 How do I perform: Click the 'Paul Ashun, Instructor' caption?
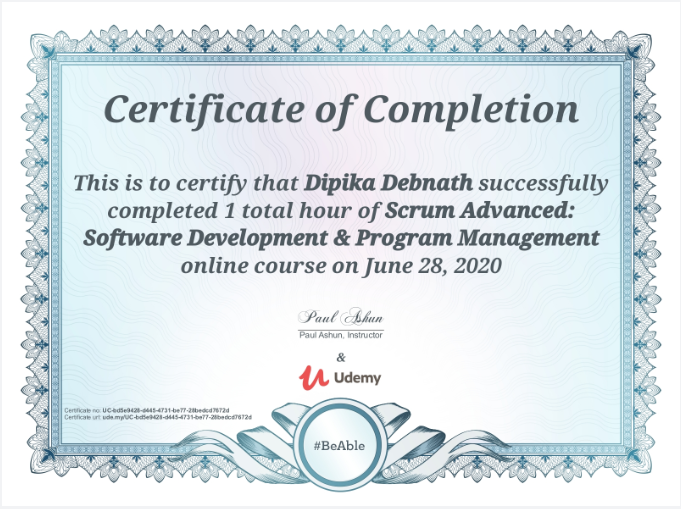tap(341, 335)
